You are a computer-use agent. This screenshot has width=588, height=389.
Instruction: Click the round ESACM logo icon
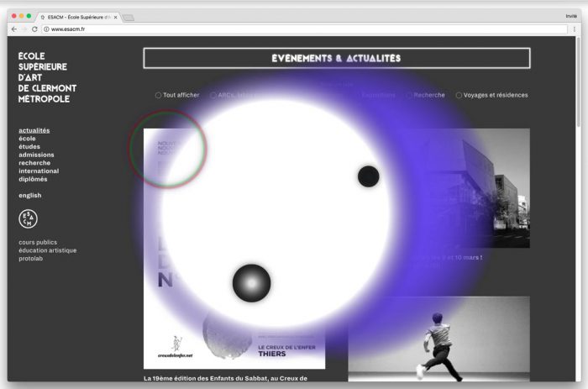(x=29, y=218)
